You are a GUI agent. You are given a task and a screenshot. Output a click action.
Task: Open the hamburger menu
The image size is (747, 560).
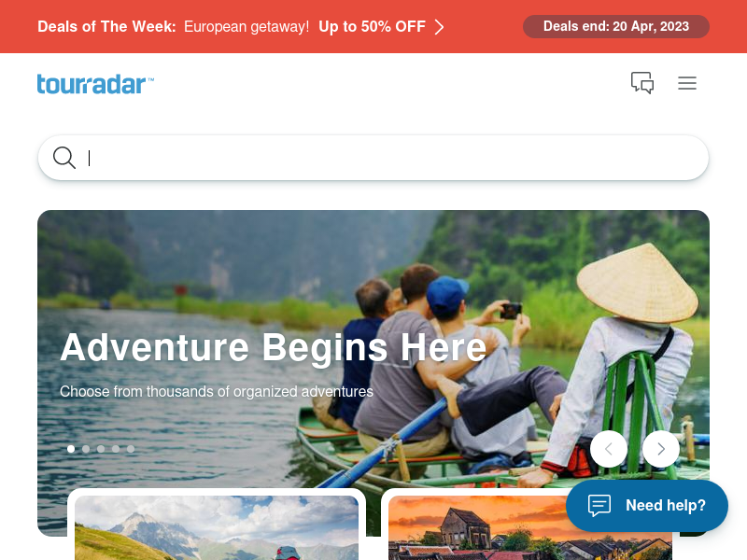pos(687,83)
